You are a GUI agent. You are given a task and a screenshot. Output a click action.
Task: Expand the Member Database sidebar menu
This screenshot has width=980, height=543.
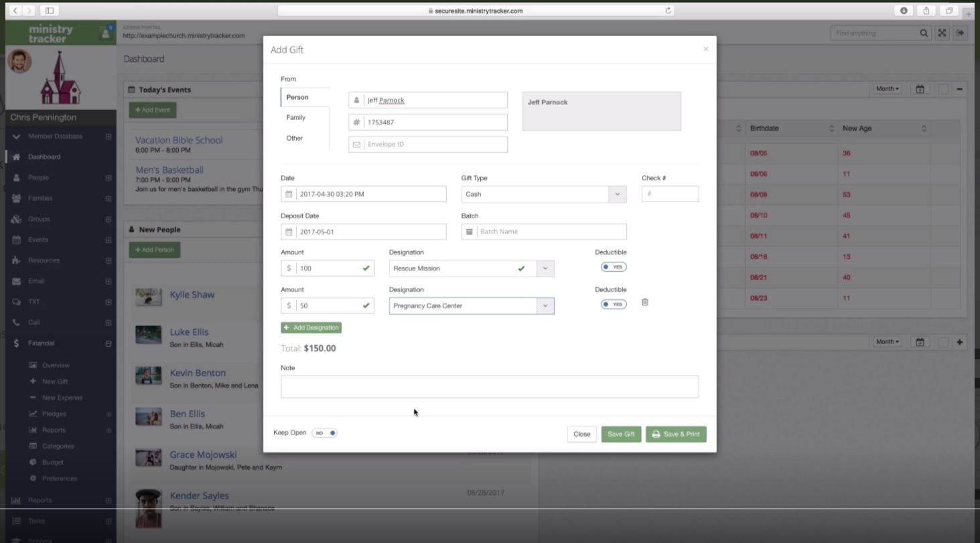(x=108, y=137)
